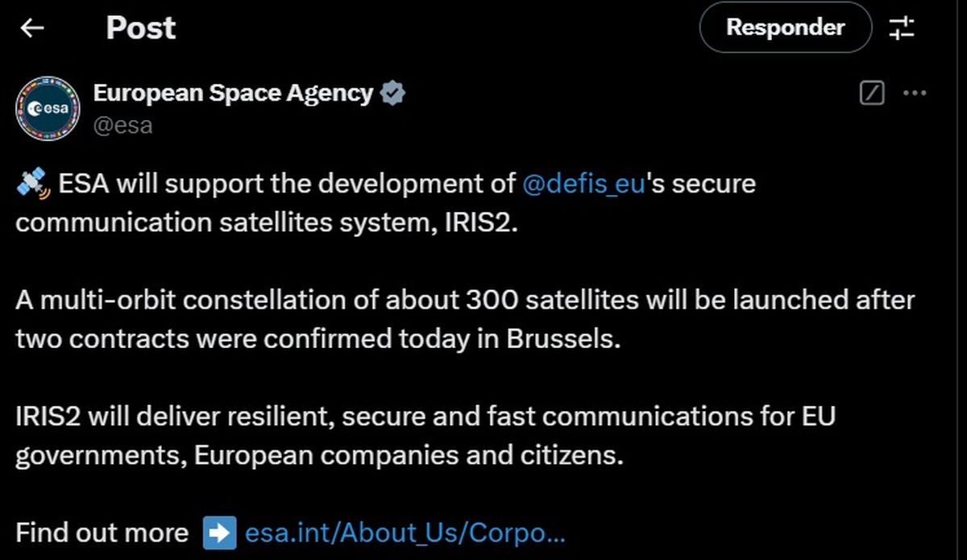Viewport: 967px width, 560px height.
Task: Click the 'A multi-orbit constellation' sentence
Action: click(x=464, y=301)
